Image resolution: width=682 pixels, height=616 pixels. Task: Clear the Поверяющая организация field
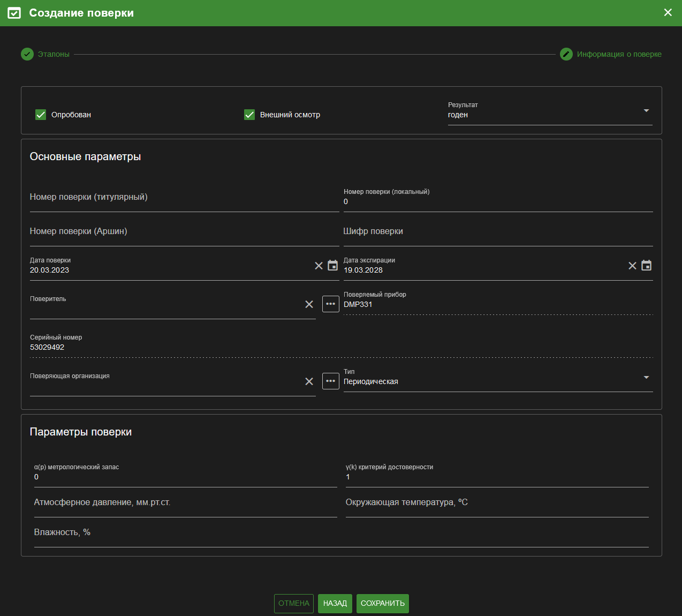(x=309, y=381)
